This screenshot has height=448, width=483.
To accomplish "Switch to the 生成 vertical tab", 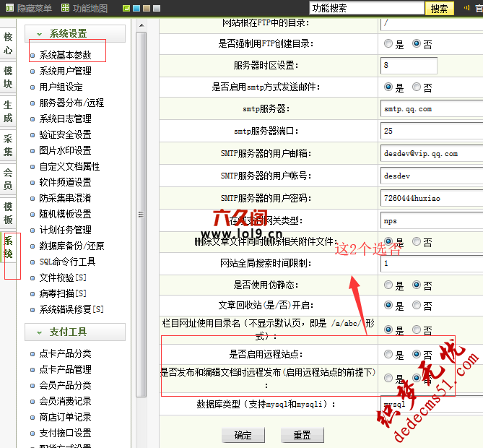I will 8,112.
